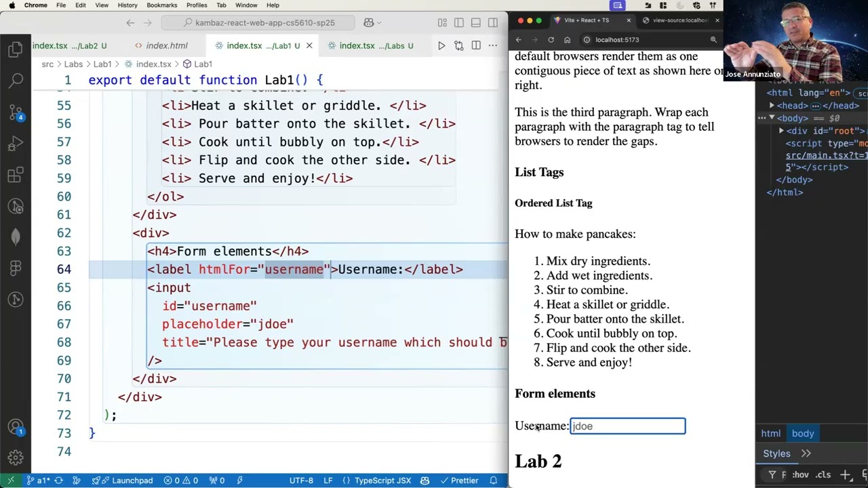868x488 pixels.
Task: Open Source Control view with badge 4
Action: coord(16,113)
